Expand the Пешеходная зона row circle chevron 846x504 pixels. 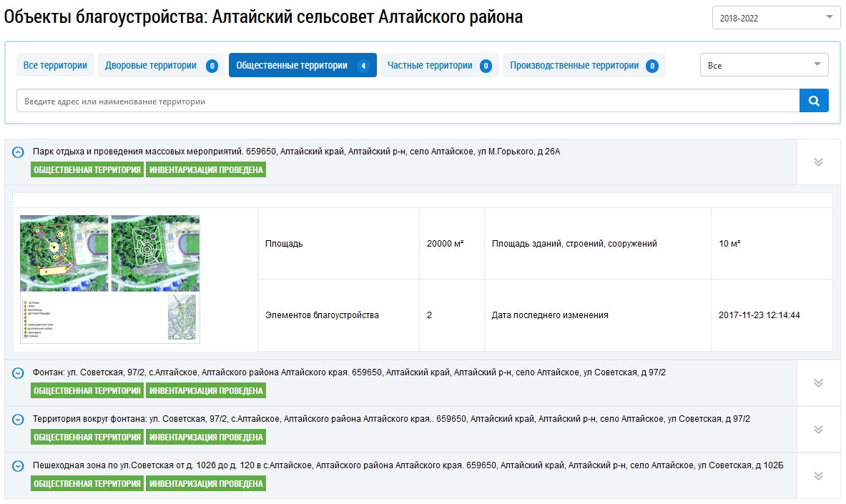(x=18, y=465)
